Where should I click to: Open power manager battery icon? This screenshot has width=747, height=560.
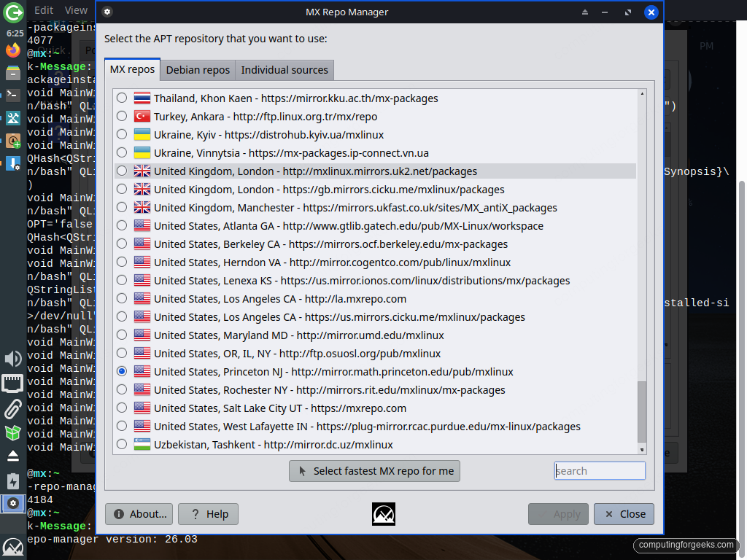[13, 481]
